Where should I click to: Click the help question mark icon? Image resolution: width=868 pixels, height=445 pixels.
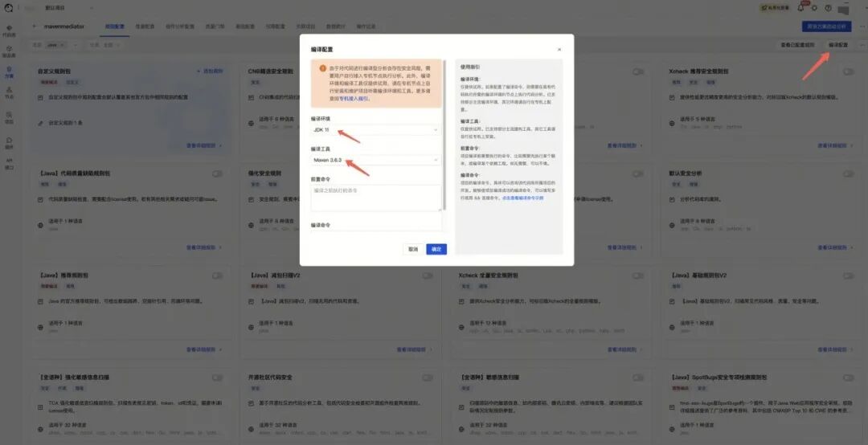(828, 8)
